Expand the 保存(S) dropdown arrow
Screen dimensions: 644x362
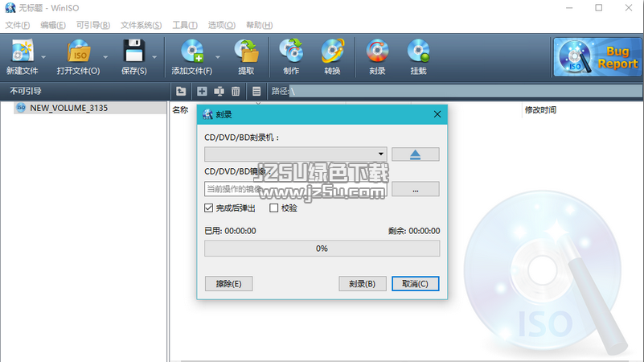(x=154, y=57)
